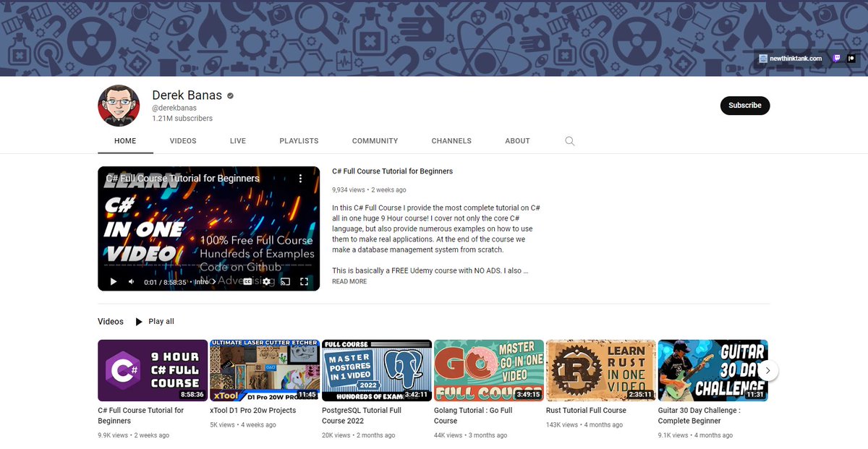The width and height of the screenshot is (868, 449).
Task: Expand the Intro chapter in the player
Action: [213, 281]
